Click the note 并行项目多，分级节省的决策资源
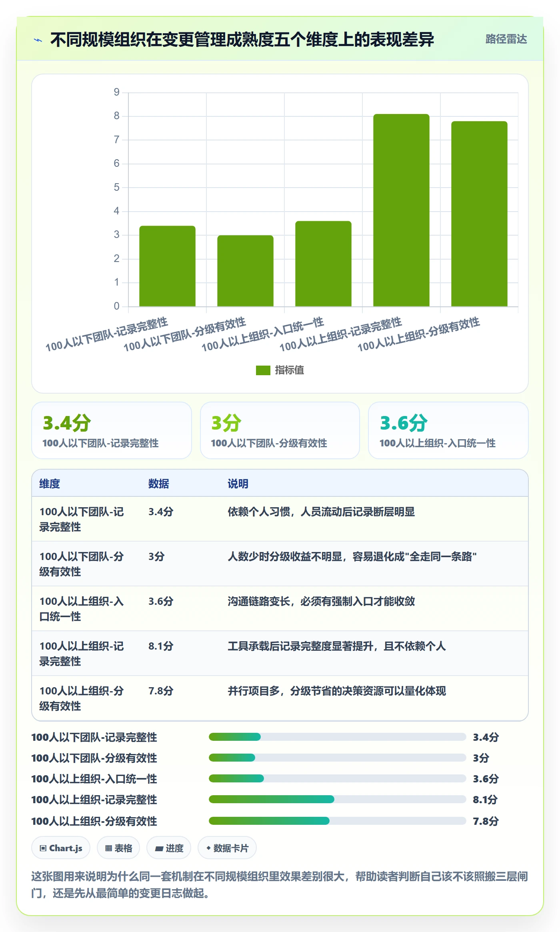The width and height of the screenshot is (560, 932). [x=337, y=691]
